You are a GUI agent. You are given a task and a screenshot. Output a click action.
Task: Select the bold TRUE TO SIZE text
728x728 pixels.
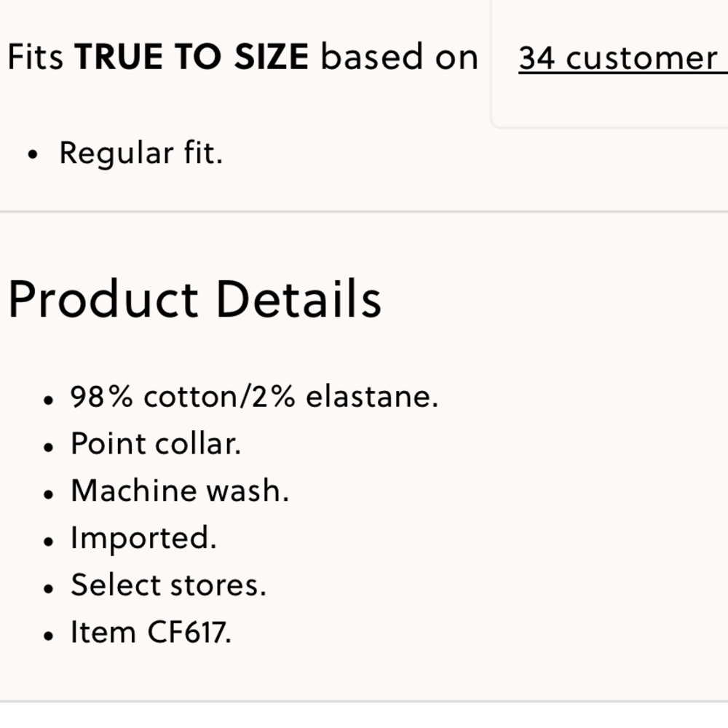pyautogui.click(x=191, y=57)
